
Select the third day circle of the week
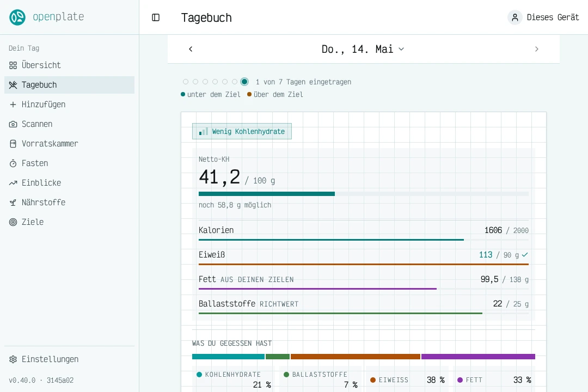click(x=205, y=82)
